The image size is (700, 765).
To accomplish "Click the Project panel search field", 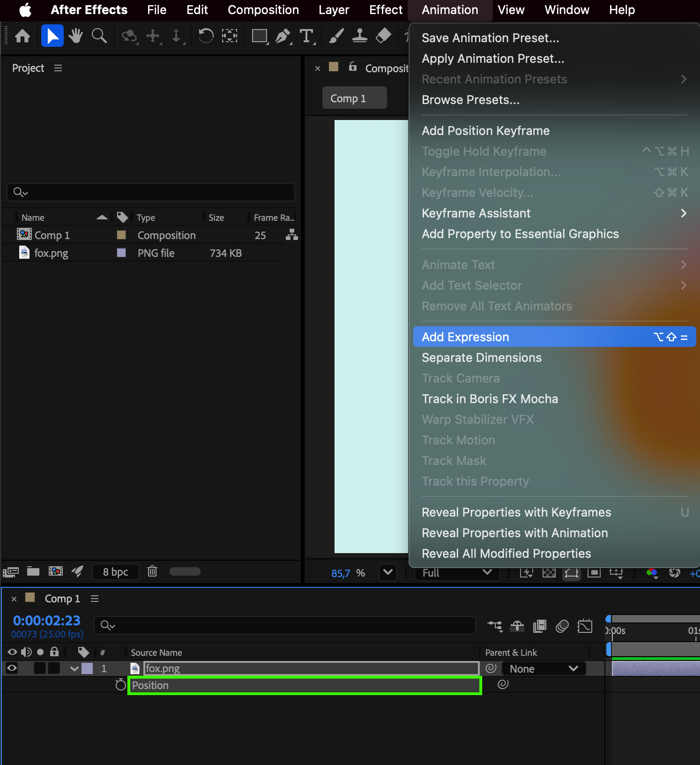I will tap(150, 192).
